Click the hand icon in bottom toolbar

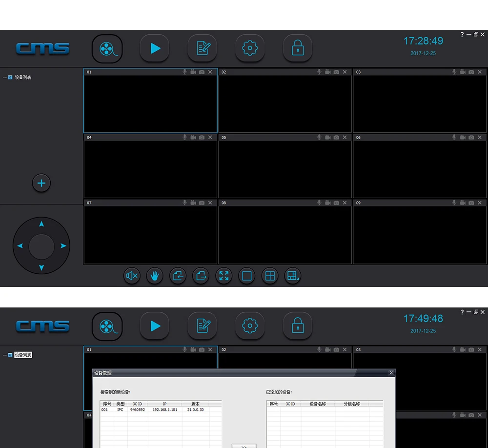155,276
